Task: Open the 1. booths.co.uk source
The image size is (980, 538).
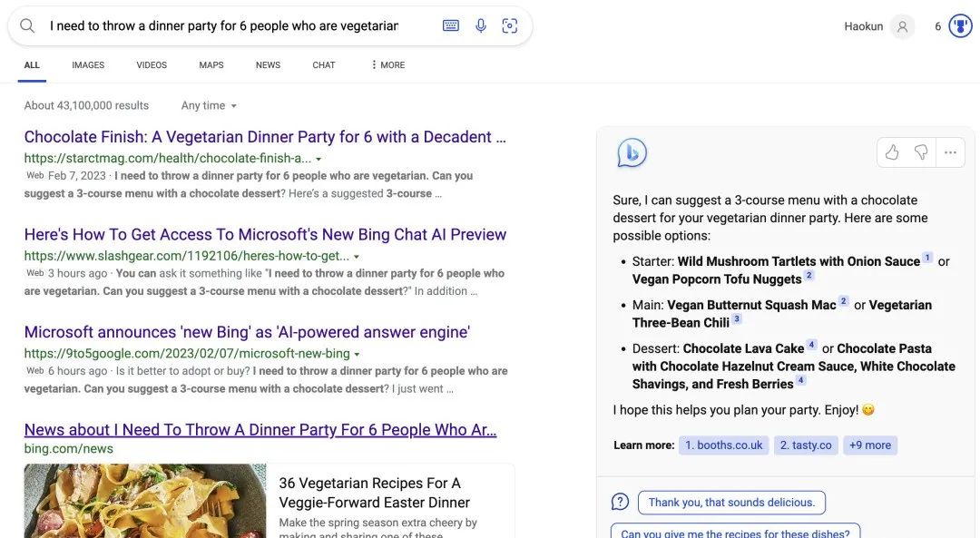Action: point(724,445)
